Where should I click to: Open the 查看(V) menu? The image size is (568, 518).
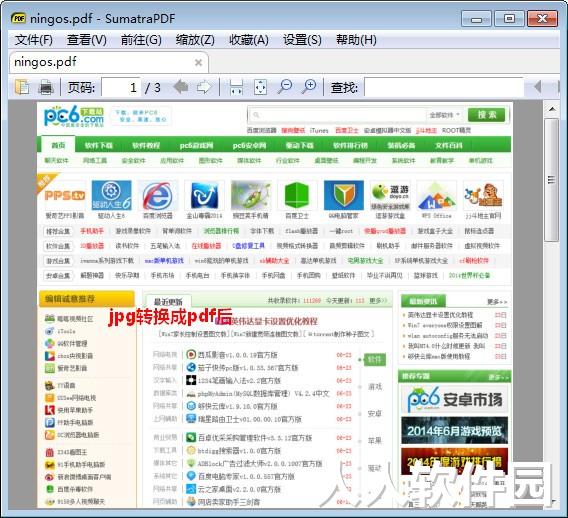tap(87, 40)
